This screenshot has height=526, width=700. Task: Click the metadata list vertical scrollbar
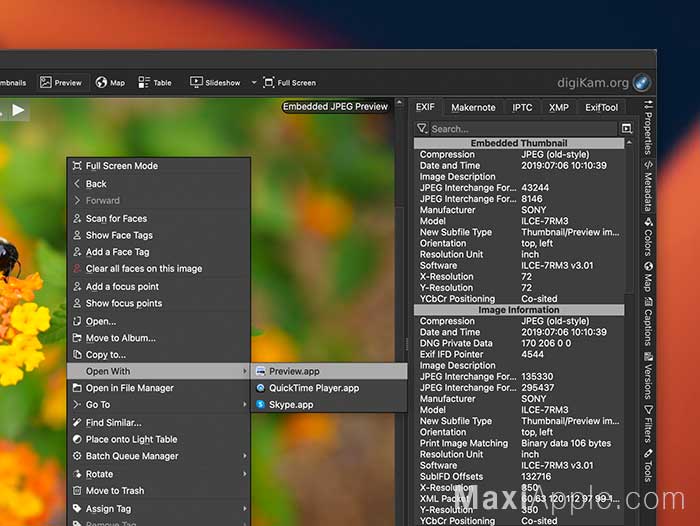(629, 220)
